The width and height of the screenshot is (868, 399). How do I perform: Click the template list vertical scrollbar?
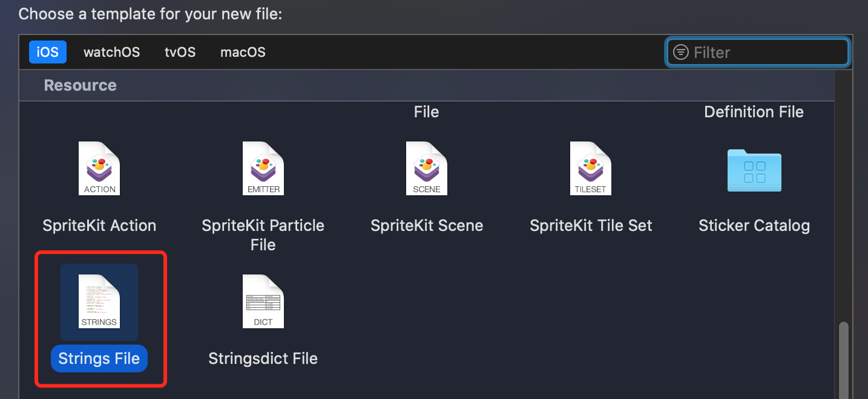point(843,360)
